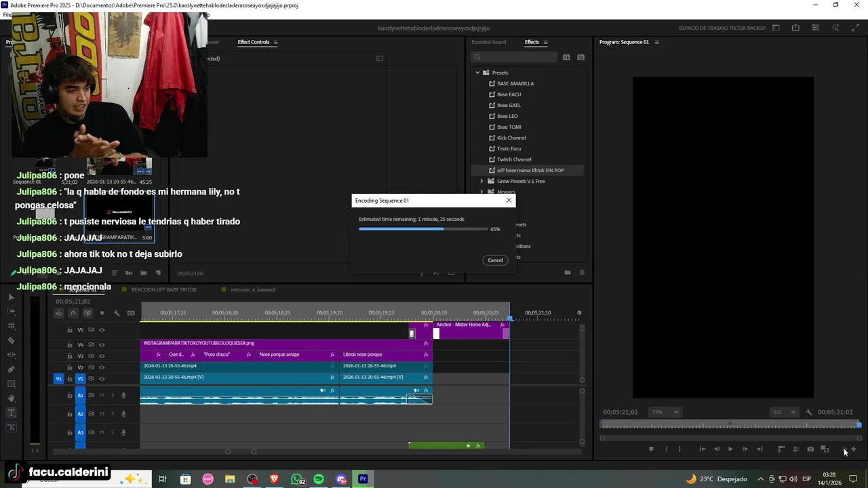Toggle insert and overwrite sequences as nests
This screenshot has height=488, width=868.
point(59,313)
